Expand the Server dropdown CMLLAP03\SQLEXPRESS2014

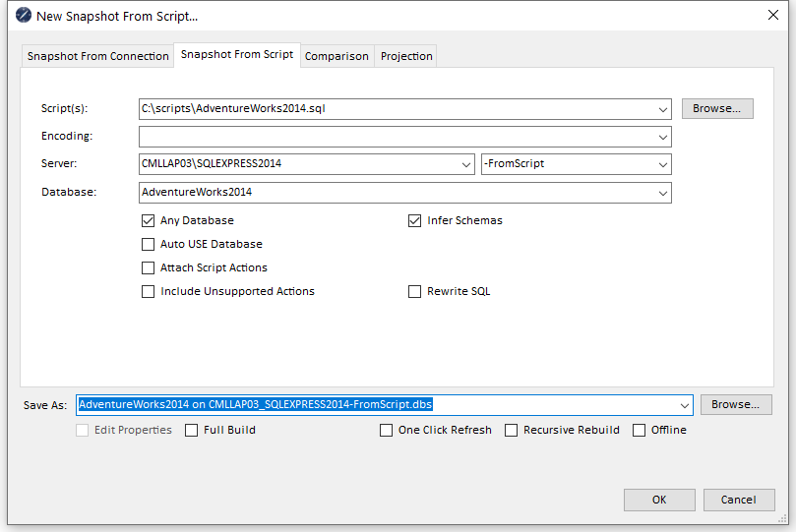[x=466, y=164]
